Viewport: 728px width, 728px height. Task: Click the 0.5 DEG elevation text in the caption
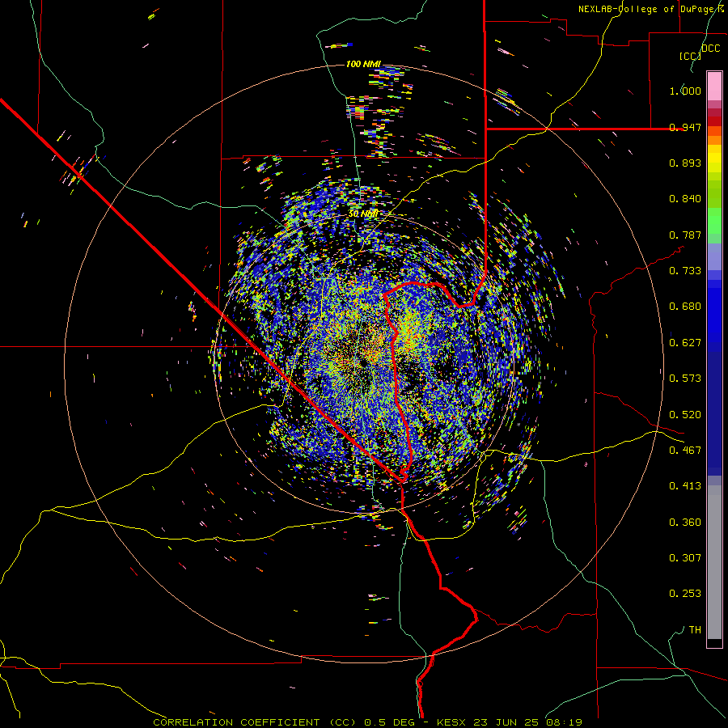tap(390, 722)
